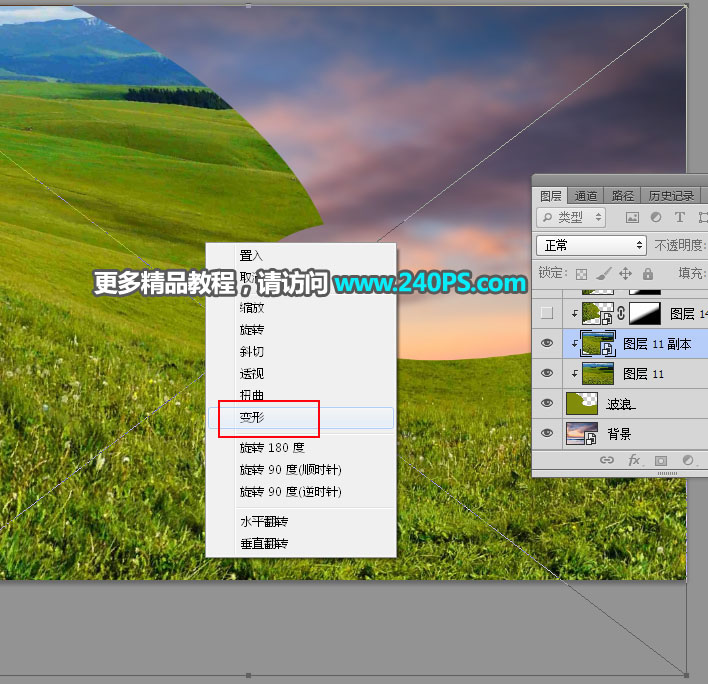Select 图层 11 layer thumbnail

598,373
